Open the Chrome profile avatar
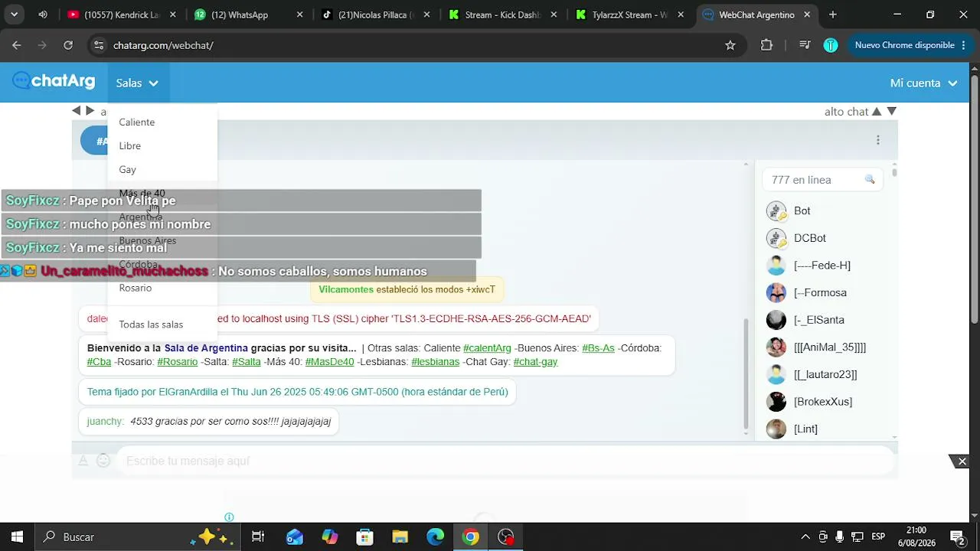 click(x=831, y=45)
